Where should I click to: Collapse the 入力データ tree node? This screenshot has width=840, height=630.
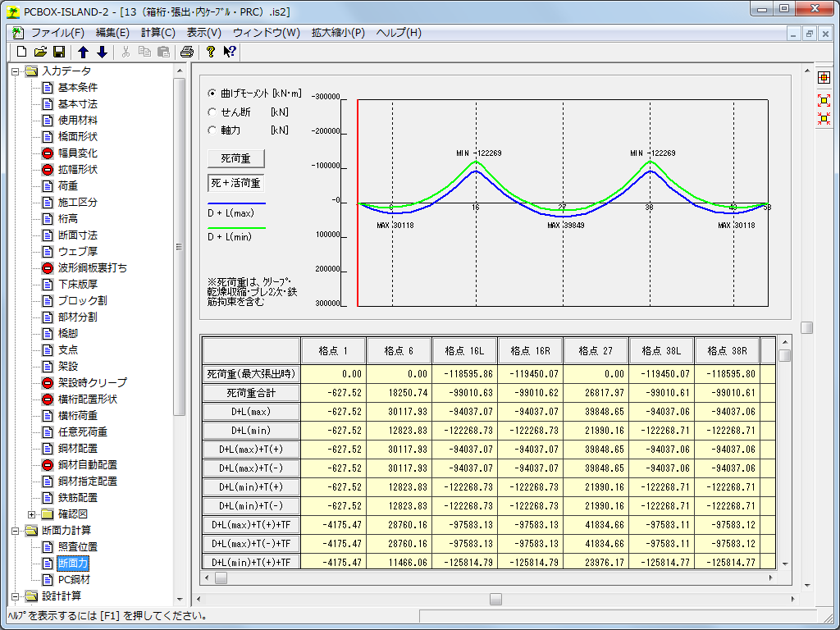click(15, 71)
